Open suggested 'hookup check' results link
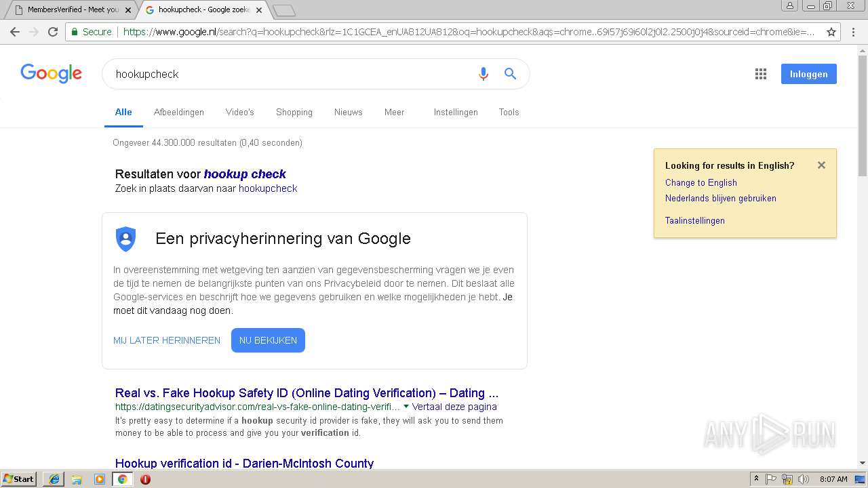Viewport: 868px width, 488px height. click(x=245, y=174)
